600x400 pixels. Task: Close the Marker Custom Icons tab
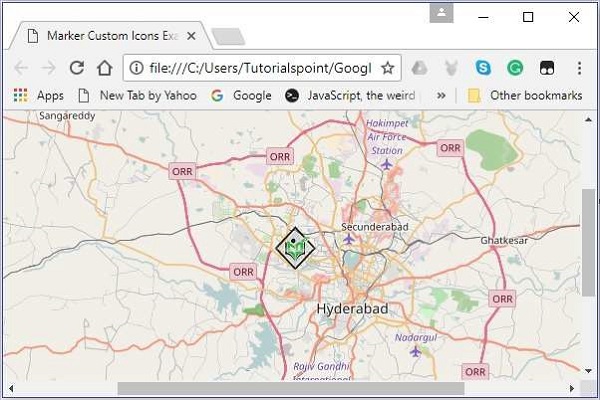coord(191,36)
